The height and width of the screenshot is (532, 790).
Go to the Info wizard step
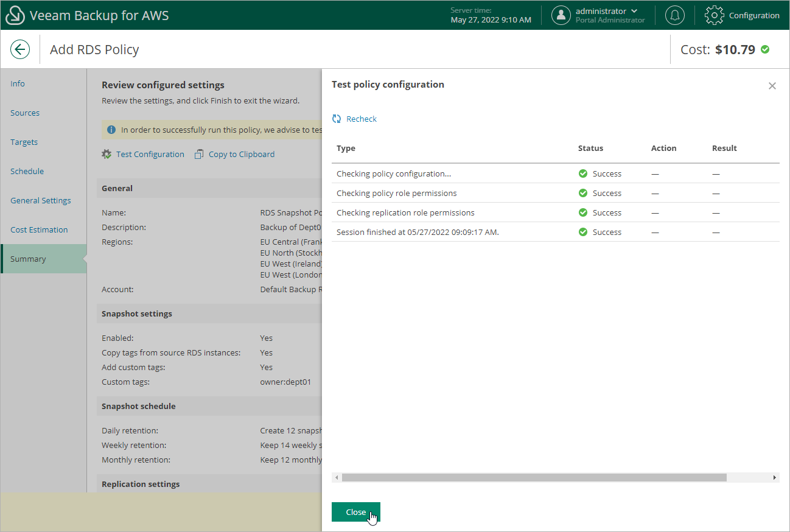18,83
